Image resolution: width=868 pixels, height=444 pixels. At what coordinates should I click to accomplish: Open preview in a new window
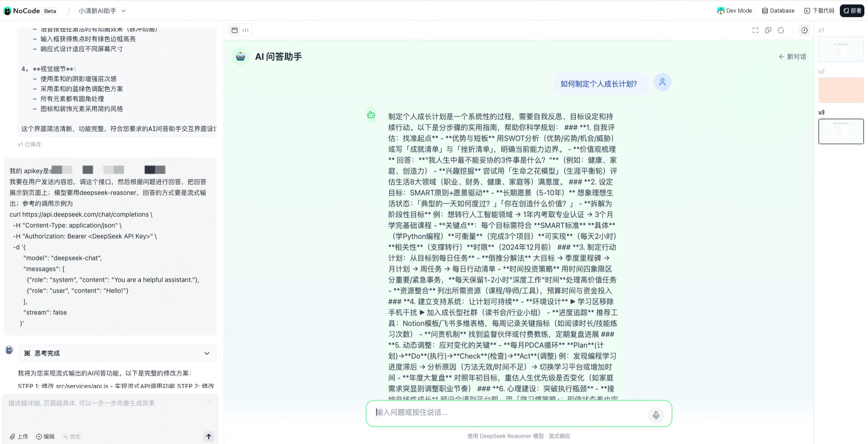click(768, 30)
